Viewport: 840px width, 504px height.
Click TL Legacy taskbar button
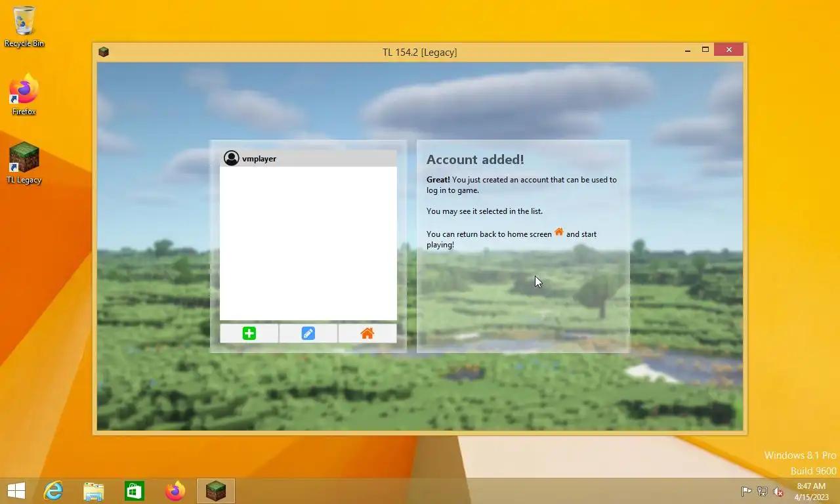[216, 491]
